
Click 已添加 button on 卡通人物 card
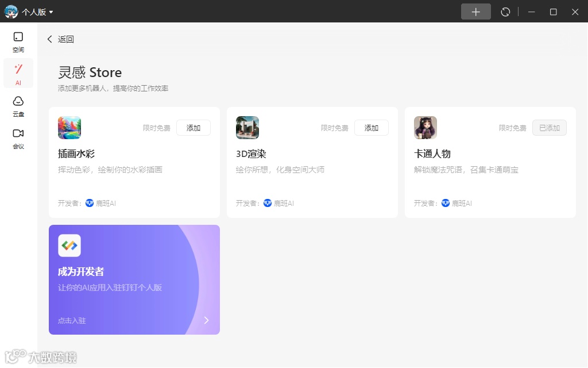click(550, 128)
